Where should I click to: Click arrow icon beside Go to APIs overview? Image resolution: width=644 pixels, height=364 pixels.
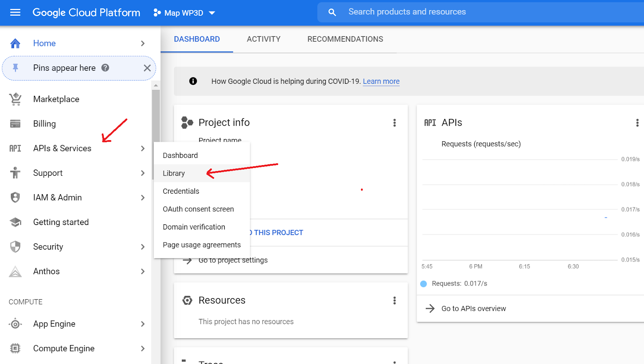[x=430, y=308]
